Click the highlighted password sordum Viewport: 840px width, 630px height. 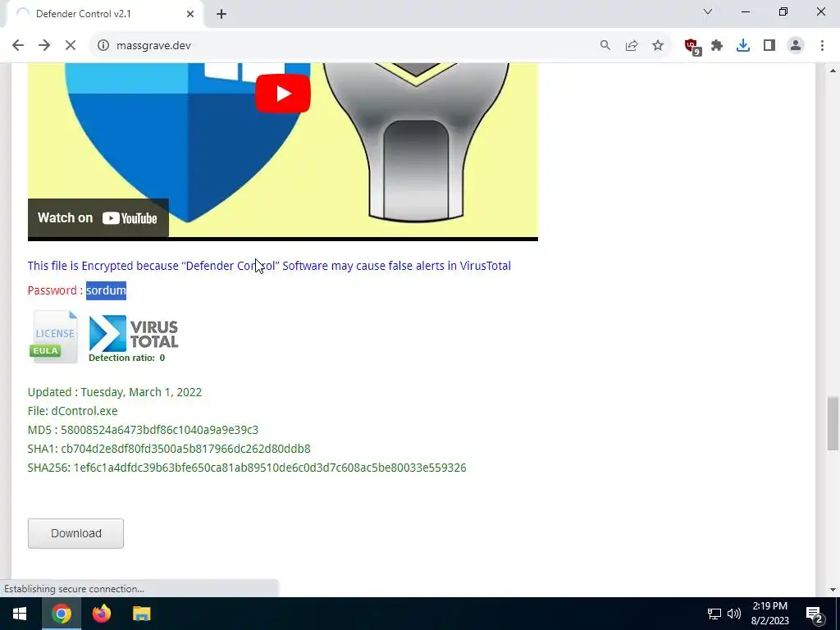[x=106, y=290]
